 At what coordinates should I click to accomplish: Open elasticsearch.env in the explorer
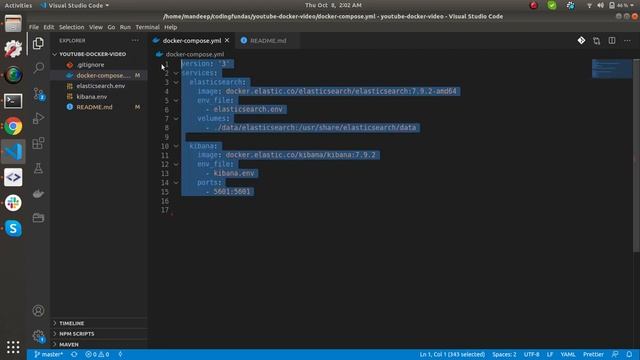pos(101,86)
